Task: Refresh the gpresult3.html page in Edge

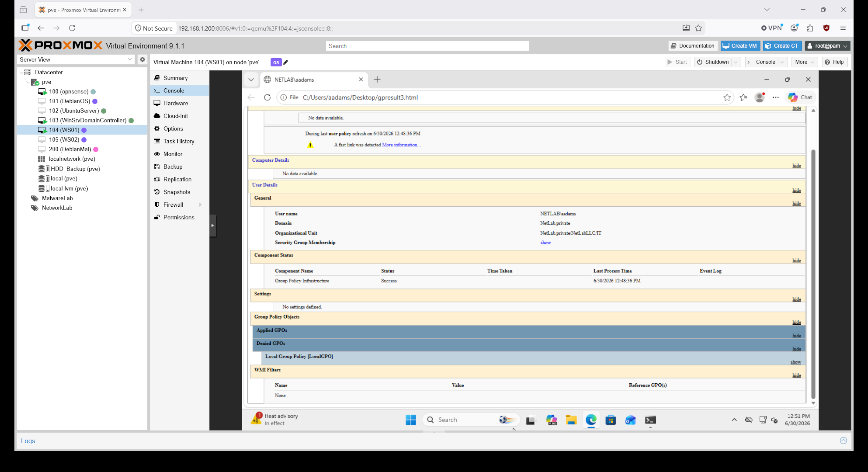Action: tap(267, 97)
